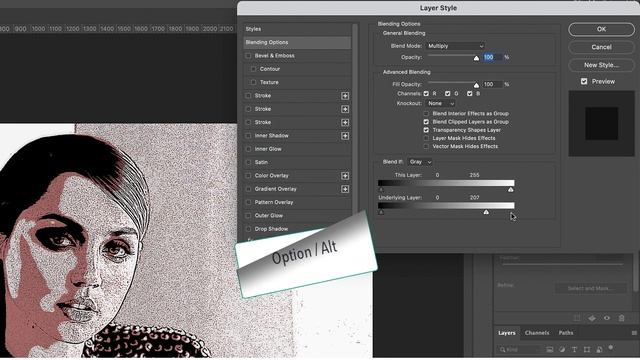Filter layers by pixel layers icon

pos(550,349)
